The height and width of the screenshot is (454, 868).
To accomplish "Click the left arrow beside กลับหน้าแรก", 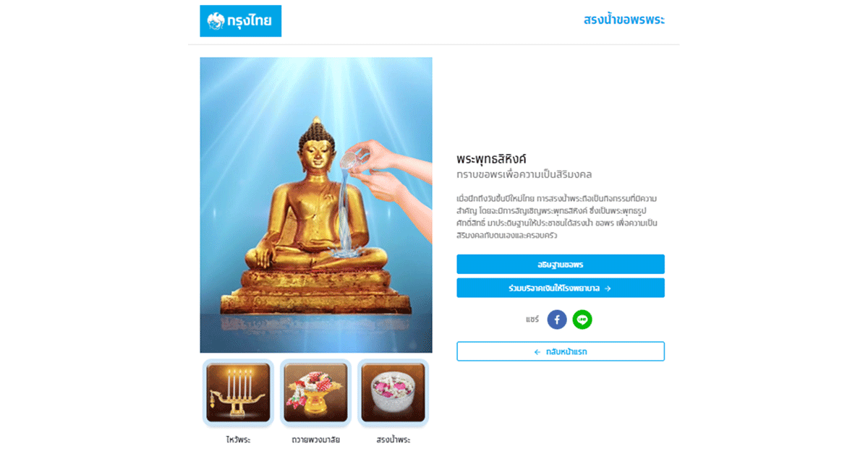I will pyautogui.click(x=537, y=352).
